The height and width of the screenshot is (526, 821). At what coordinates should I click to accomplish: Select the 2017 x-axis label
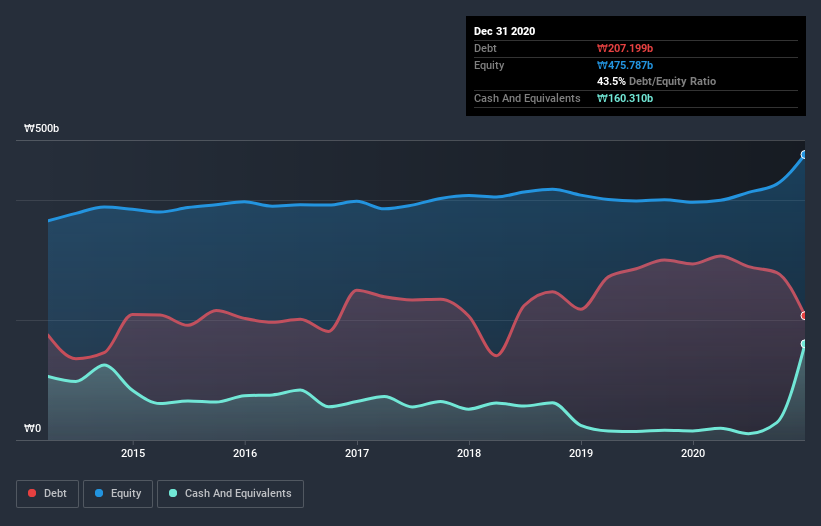(357, 453)
